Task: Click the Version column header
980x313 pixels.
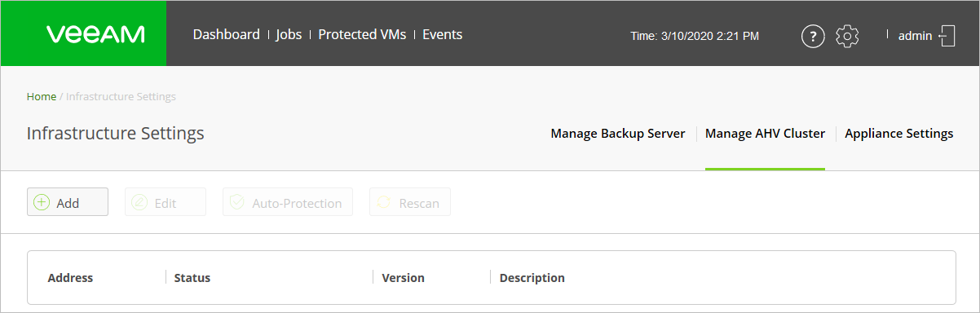Action: click(404, 278)
